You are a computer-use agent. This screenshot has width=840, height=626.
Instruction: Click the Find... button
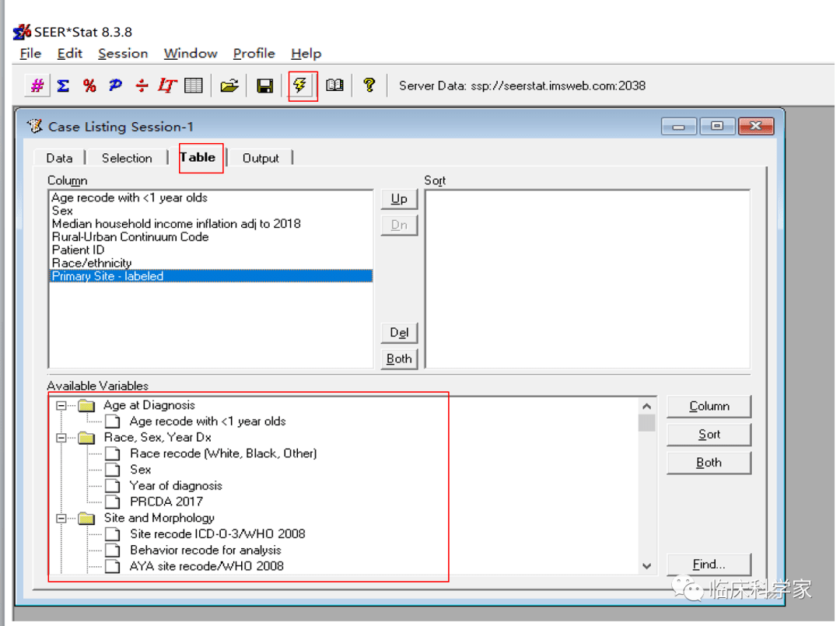[709, 565]
